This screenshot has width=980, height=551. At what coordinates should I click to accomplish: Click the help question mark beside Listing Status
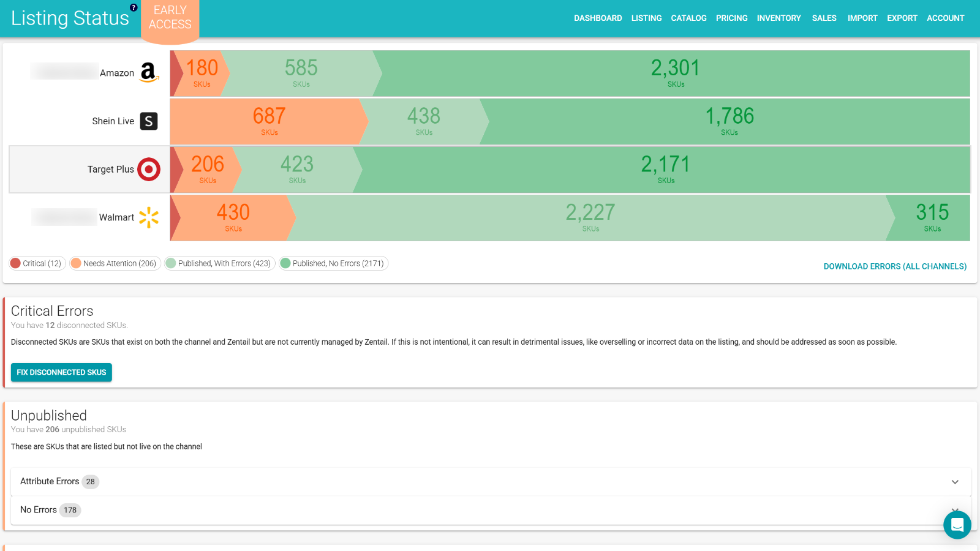(x=134, y=7)
